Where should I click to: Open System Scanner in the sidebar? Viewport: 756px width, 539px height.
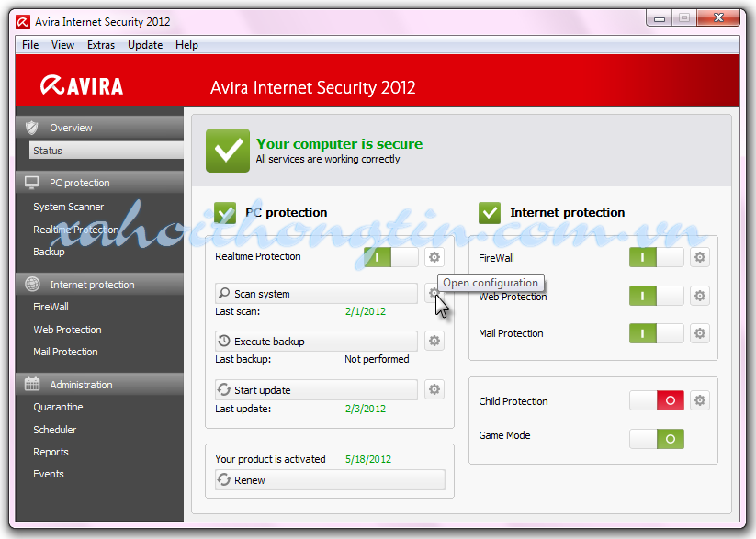coord(69,207)
